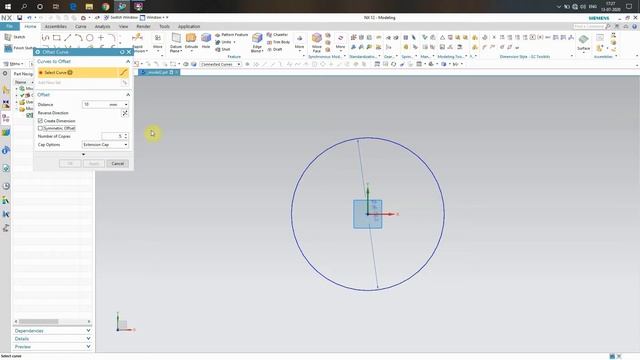Click the Move Face icon
This screenshot has width=640, height=360.
click(317, 38)
